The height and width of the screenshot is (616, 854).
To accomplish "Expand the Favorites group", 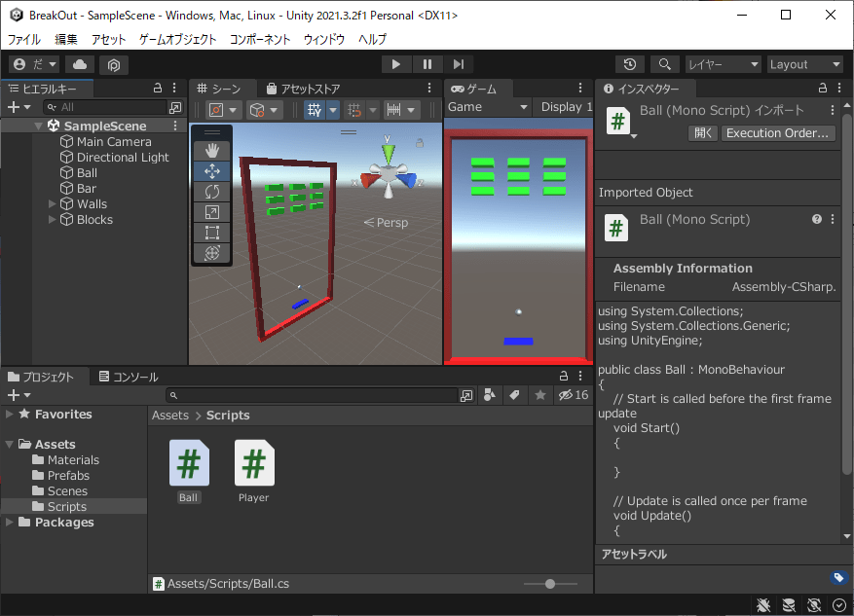I will (x=10, y=415).
